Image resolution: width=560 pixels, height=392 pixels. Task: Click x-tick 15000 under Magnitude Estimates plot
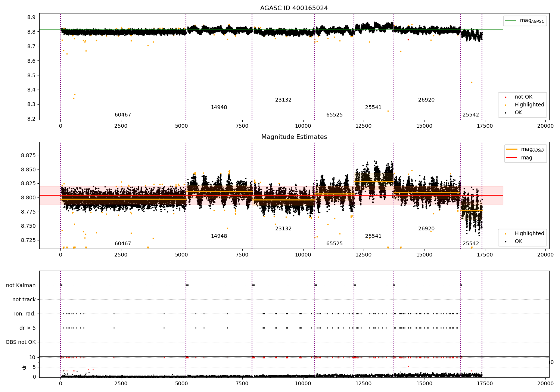point(424,255)
